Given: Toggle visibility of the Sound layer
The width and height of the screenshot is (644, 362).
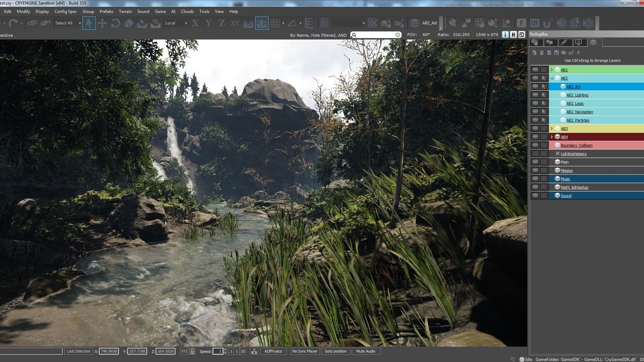Looking at the screenshot, I should 535,195.
